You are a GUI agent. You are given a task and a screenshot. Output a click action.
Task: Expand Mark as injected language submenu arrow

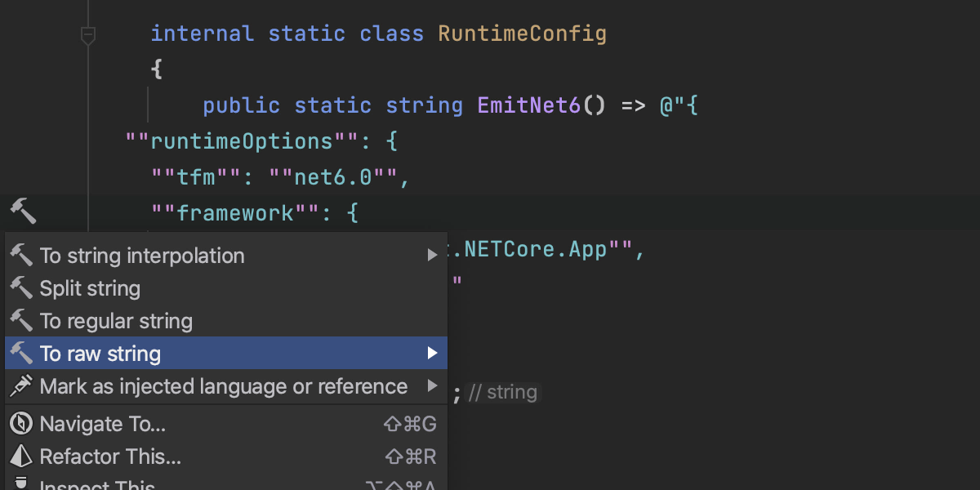coord(432,386)
